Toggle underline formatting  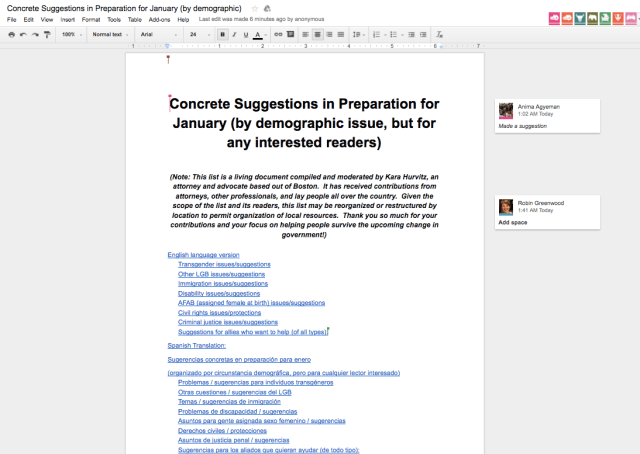pyautogui.click(x=245, y=34)
